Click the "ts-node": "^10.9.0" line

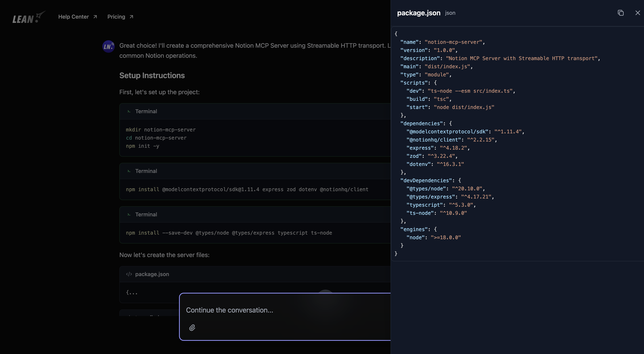(x=437, y=213)
